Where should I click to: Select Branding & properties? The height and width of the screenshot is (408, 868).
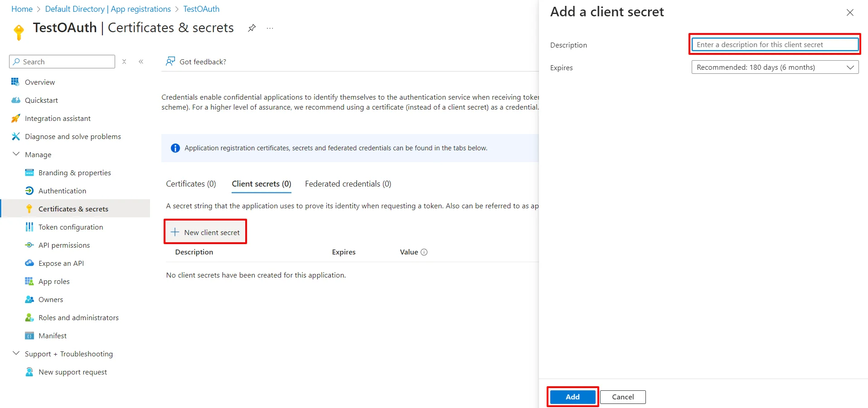(74, 173)
